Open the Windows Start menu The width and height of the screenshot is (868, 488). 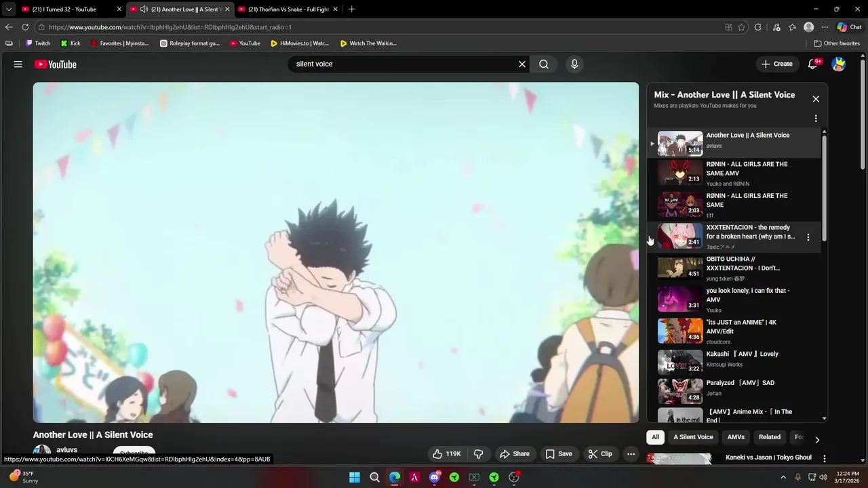[355, 477]
